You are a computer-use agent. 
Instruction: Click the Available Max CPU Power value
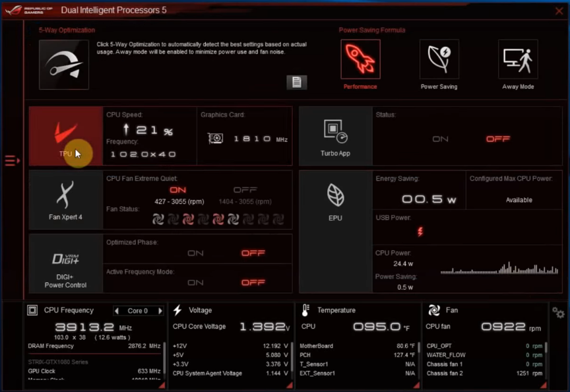click(x=519, y=200)
